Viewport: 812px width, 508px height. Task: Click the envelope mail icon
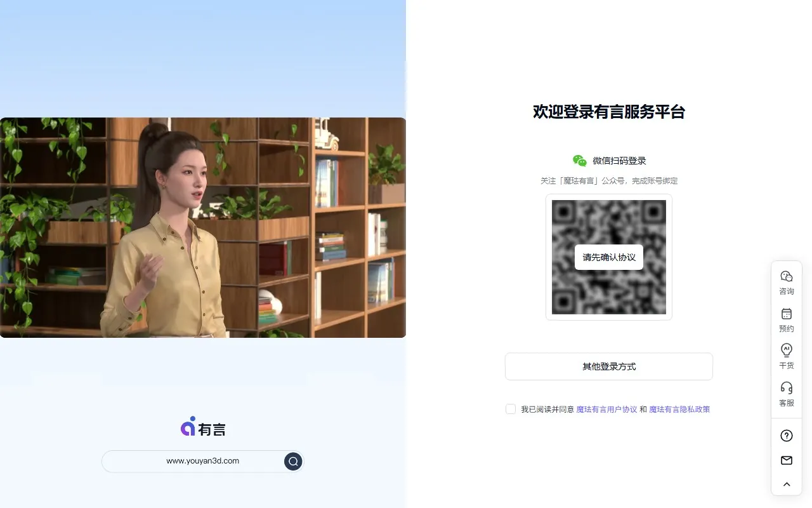click(786, 460)
